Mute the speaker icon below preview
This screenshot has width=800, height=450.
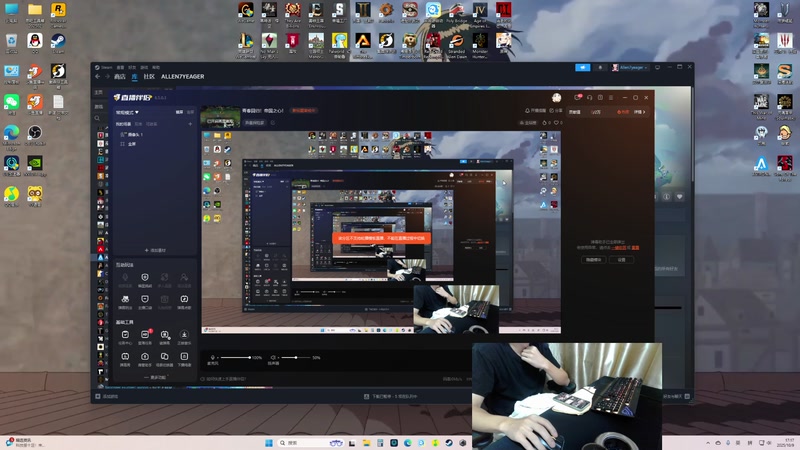[x=272, y=358]
